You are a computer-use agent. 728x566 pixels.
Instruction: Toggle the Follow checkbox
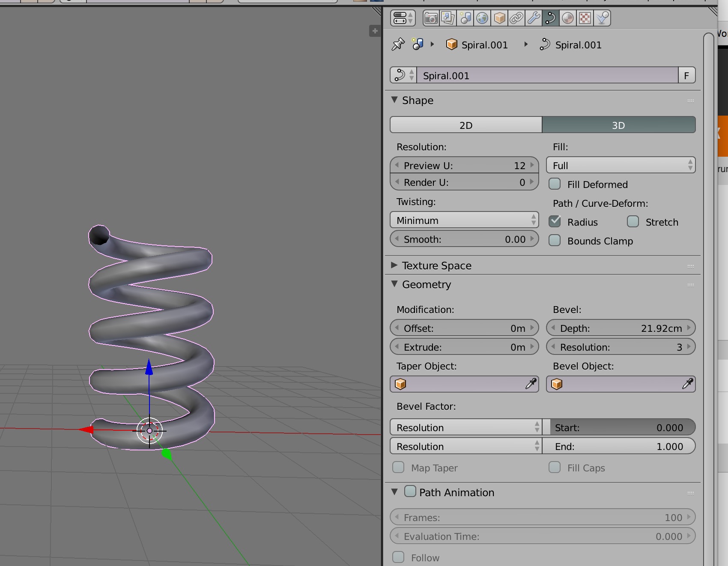point(398,557)
